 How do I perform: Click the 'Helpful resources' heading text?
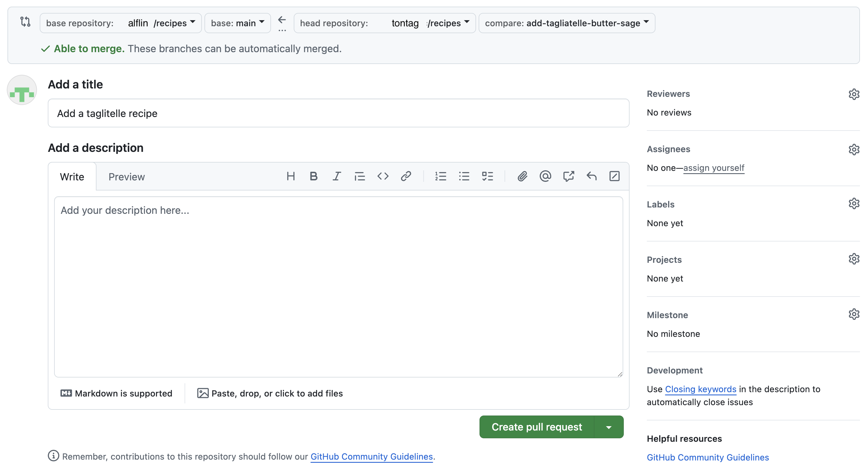point(684,439)
